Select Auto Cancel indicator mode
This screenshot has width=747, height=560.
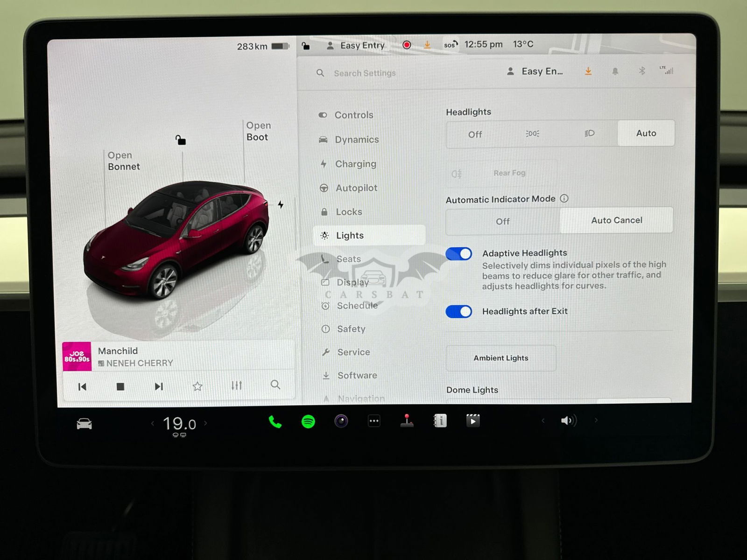pos(616,220)
